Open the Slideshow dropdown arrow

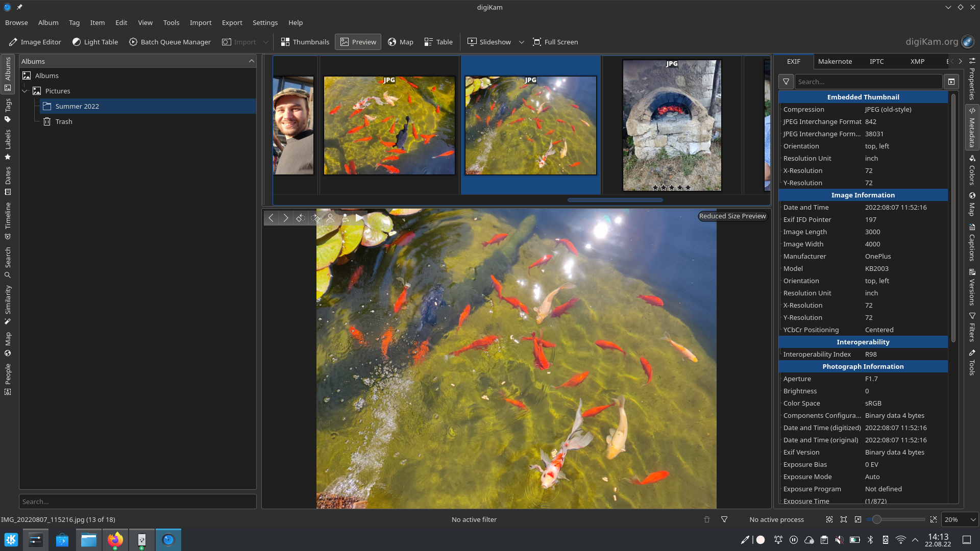pos(521,42)
